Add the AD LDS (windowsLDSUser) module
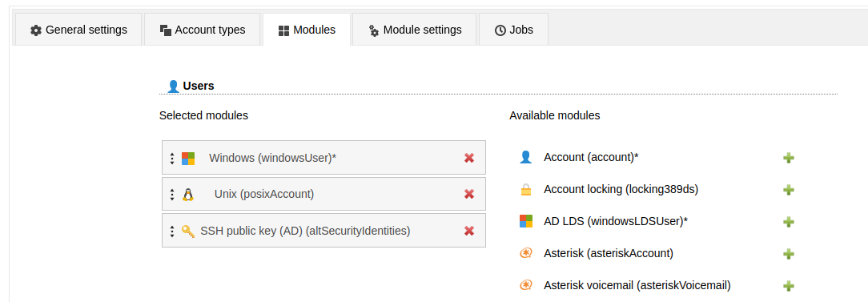This screenshot has width=868, height=302. point(789,222)
